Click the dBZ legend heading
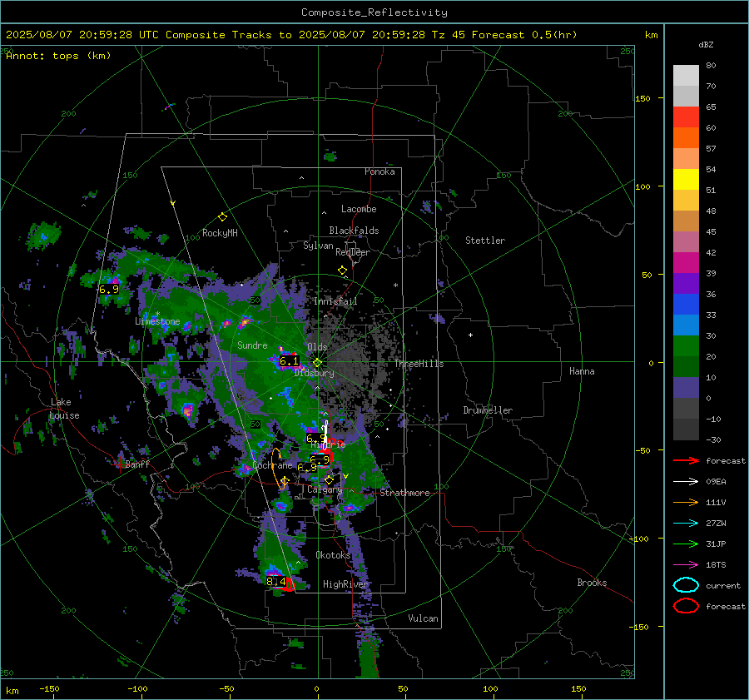This screenshot has height=700, width=749. click(706, 44)
